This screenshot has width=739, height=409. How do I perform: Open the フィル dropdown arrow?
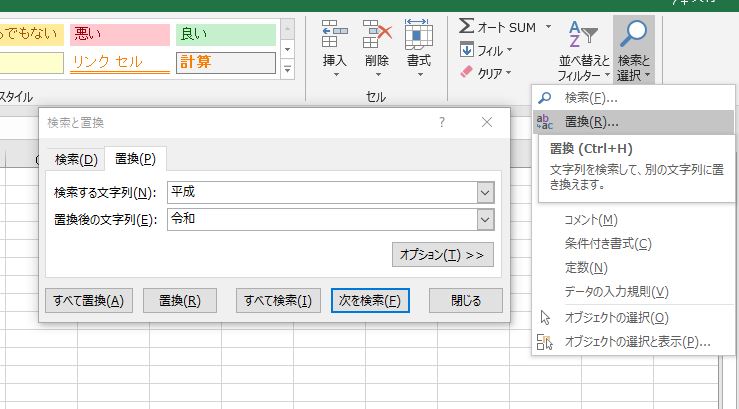pos(509,49)
